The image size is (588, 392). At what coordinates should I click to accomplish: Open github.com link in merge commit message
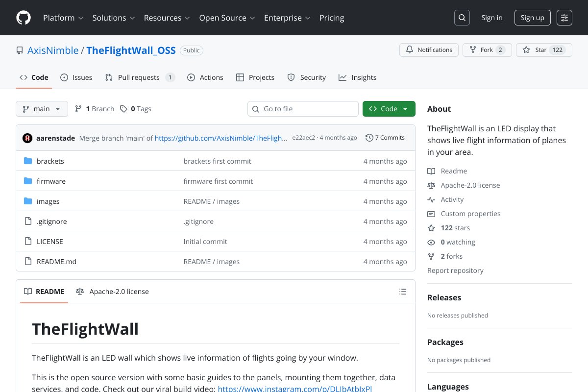pos(221,138)
